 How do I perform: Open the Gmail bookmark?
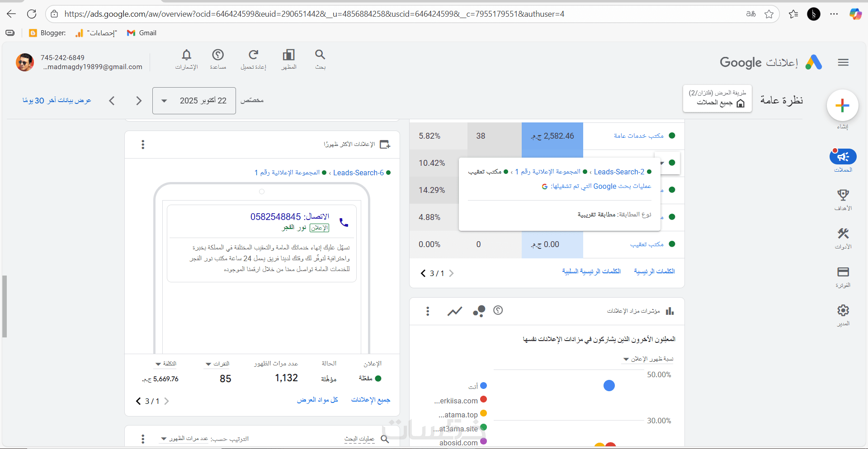[x=142, y=33]
